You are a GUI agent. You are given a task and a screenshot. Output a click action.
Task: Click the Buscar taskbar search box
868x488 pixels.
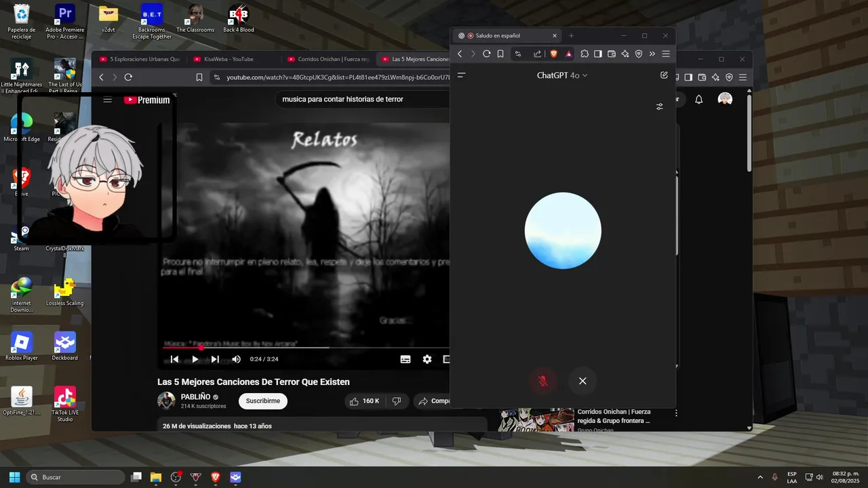pos(75,477)
